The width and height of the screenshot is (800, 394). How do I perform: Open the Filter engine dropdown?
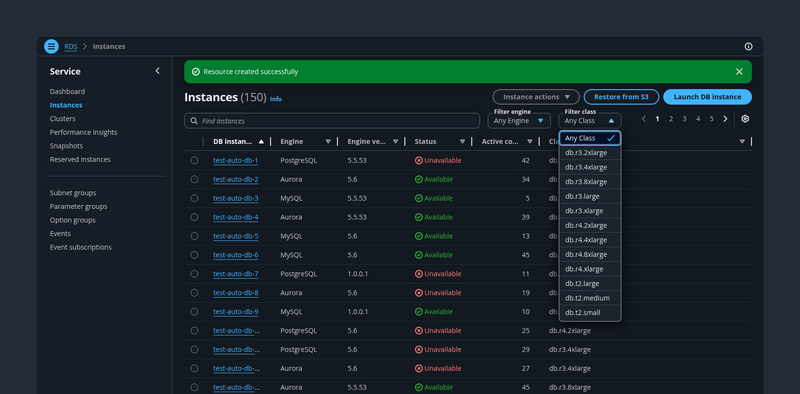[x=519, y=120]
